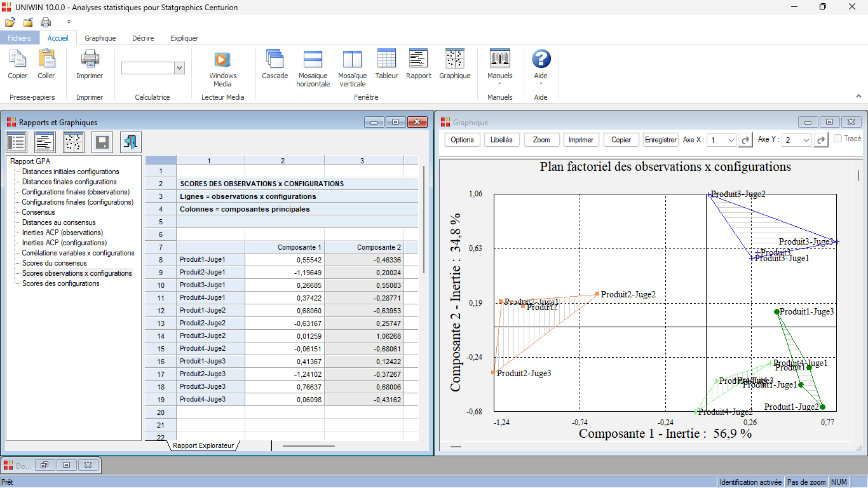868x488 pixels.
Task: Click the quick access printer icon
Action: click(46, 22)
